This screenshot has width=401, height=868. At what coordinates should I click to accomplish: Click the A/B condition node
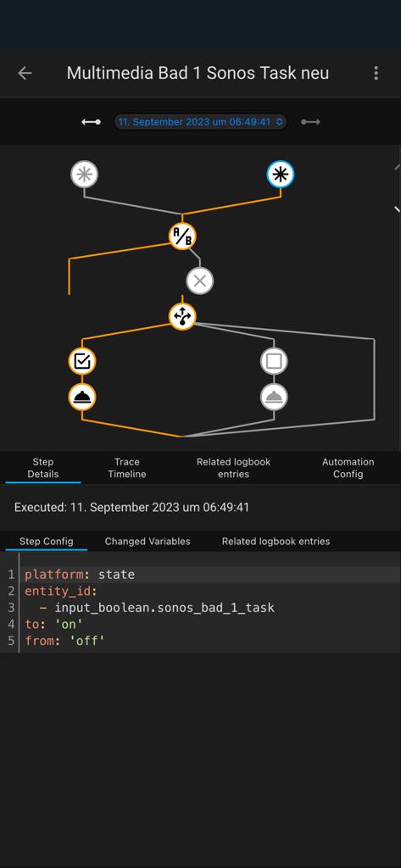click(182, 236)
